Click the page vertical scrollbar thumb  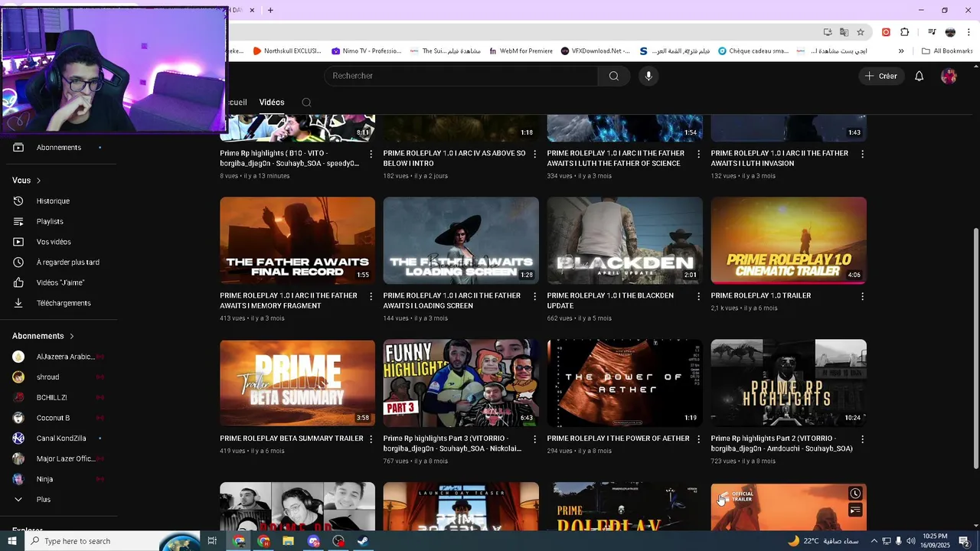(975, 348)
